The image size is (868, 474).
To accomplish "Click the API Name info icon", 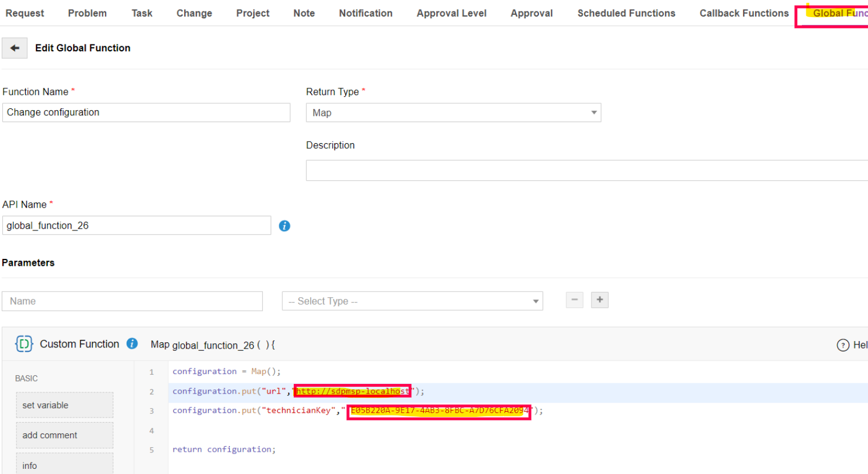I will (285, 226).
